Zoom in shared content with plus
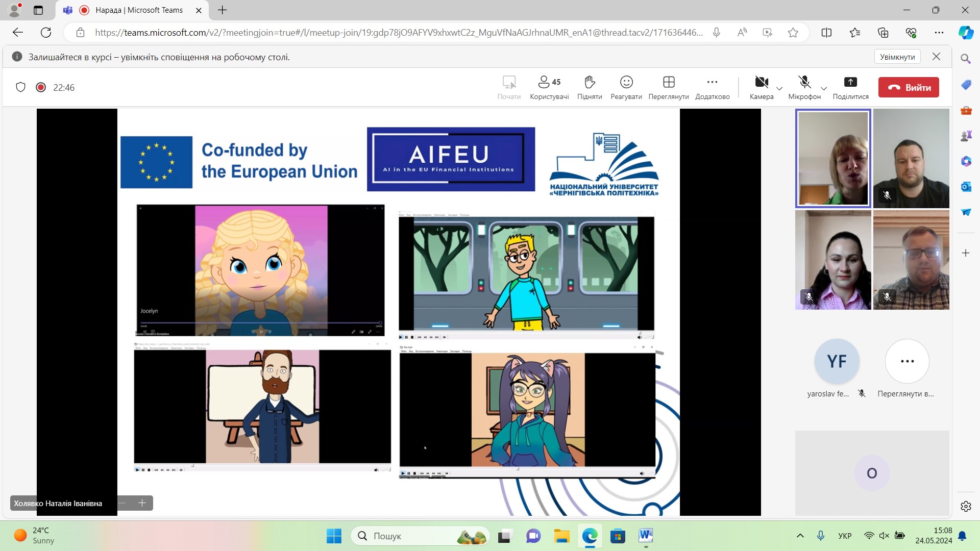The height and width of the screenshot is (551, 980). [x=142, y=503]
